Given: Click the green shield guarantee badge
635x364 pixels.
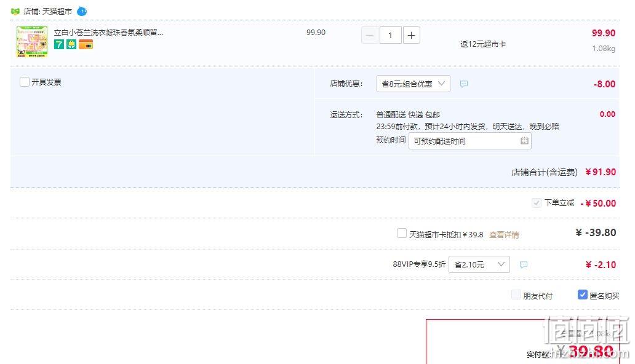Looking at the screenshot, I should click(71, 44).
